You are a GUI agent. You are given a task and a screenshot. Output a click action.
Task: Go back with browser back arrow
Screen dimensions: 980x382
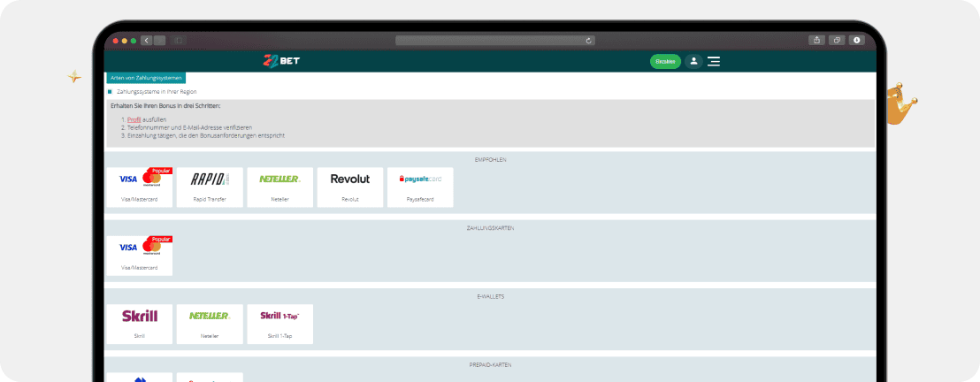click(147, 40)
